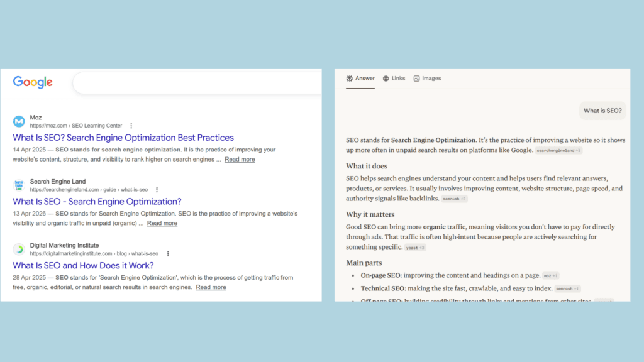Click the '13 Apr 2026' date
644x362 pixels.
29,214
